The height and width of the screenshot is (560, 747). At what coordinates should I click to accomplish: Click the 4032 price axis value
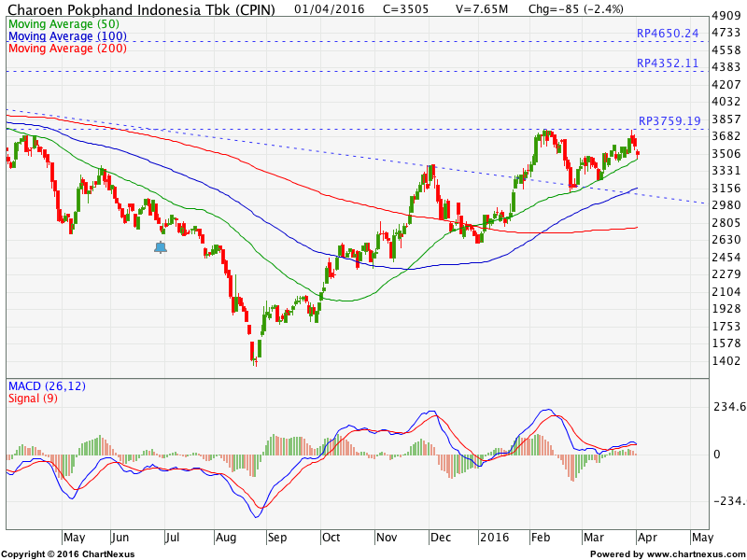click(726, 102)
